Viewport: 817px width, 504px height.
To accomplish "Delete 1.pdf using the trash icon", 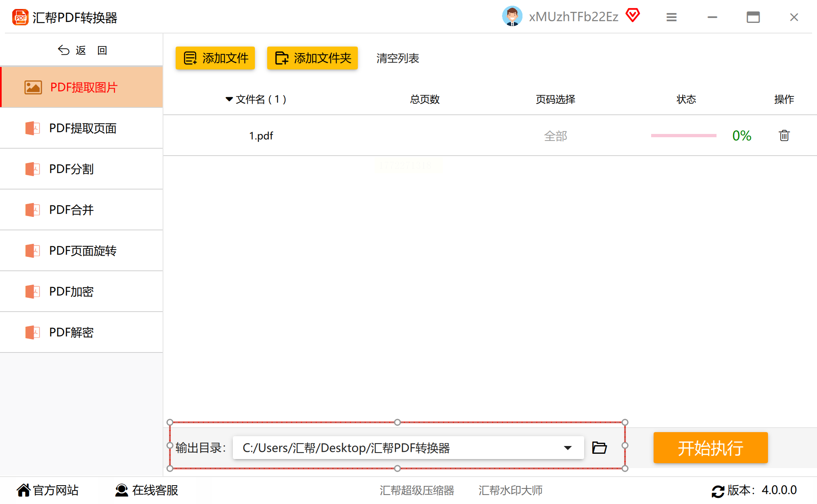I will coord(784,136).
